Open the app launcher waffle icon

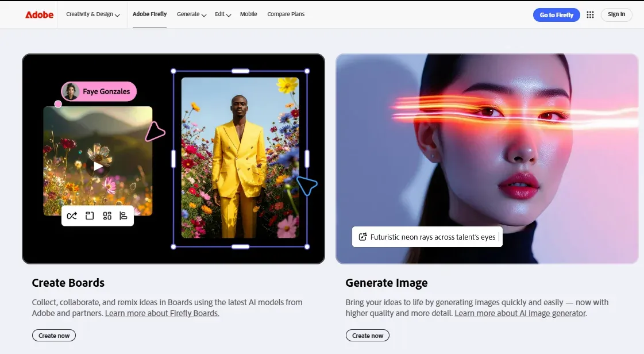(x=589, y=14)
